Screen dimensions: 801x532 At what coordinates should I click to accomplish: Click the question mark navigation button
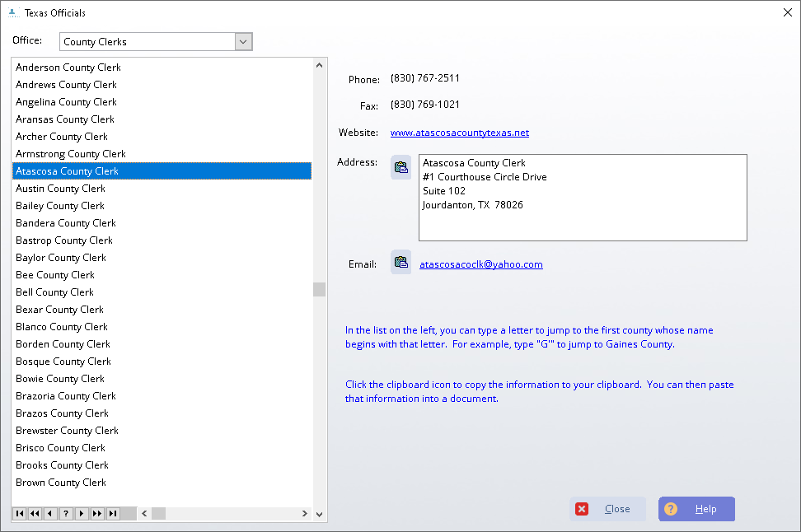tap(66, 514)
